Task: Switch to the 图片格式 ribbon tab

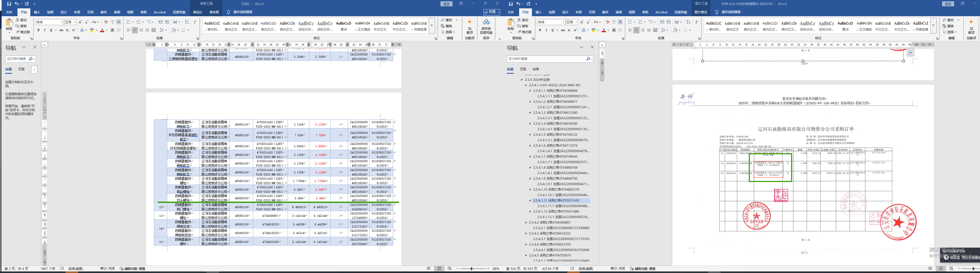Action: tap(701, 12)
